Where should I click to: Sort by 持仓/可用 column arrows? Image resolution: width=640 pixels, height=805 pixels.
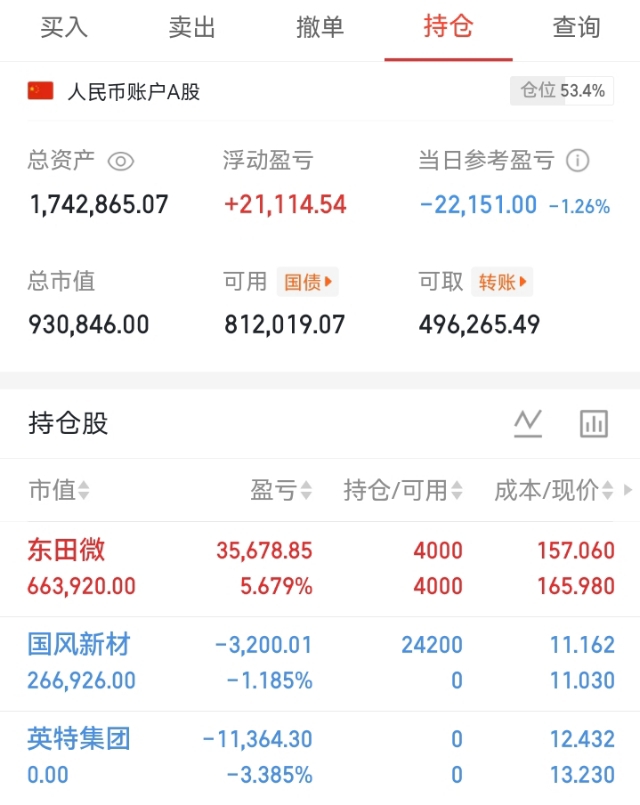coord(457,490)
